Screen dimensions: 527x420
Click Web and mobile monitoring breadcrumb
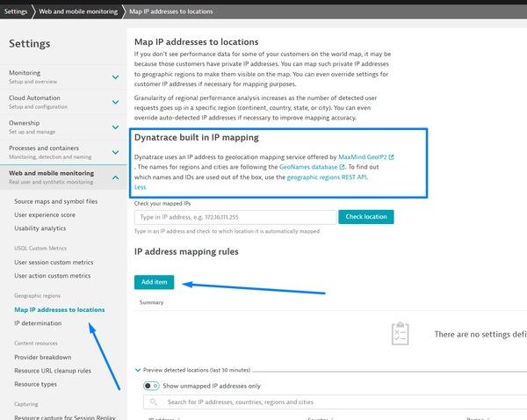coord(76,10)
